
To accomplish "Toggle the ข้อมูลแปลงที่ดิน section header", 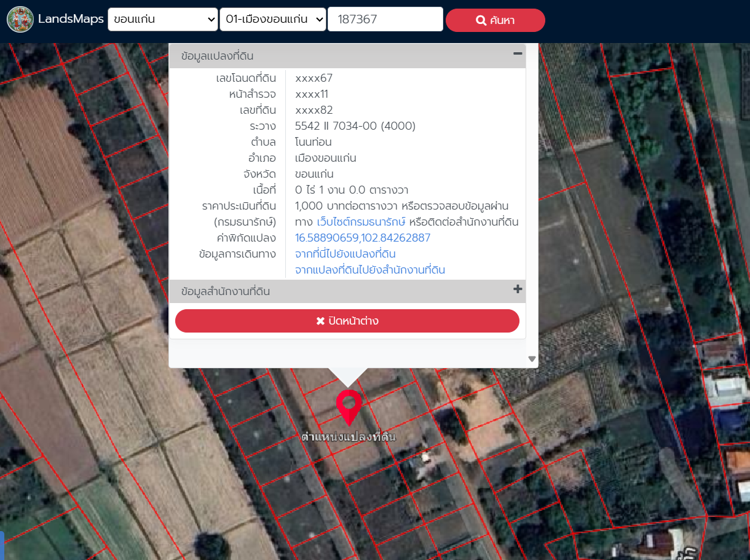I will tap(218, 56).
